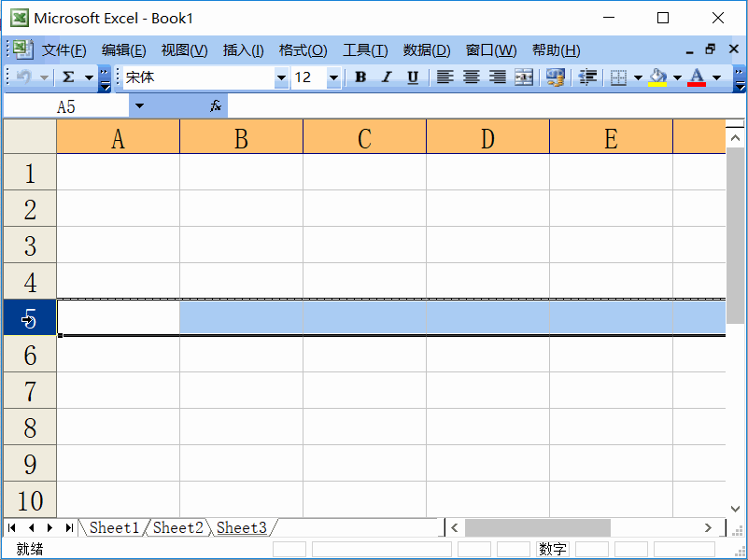
Task: Minimize the workbook window
Action: (x=689, y=50)
